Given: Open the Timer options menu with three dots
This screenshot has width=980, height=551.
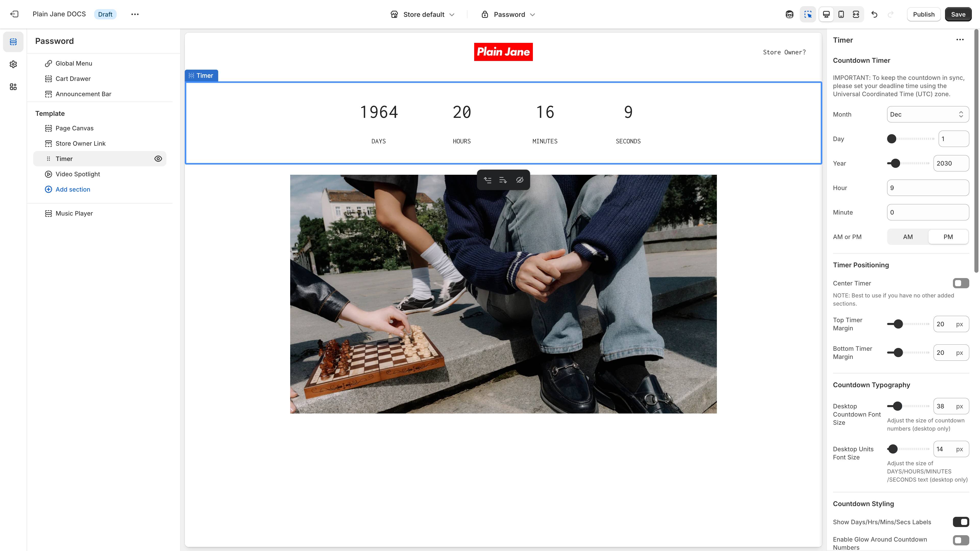Looking at the screenshot, I should 960,40.
